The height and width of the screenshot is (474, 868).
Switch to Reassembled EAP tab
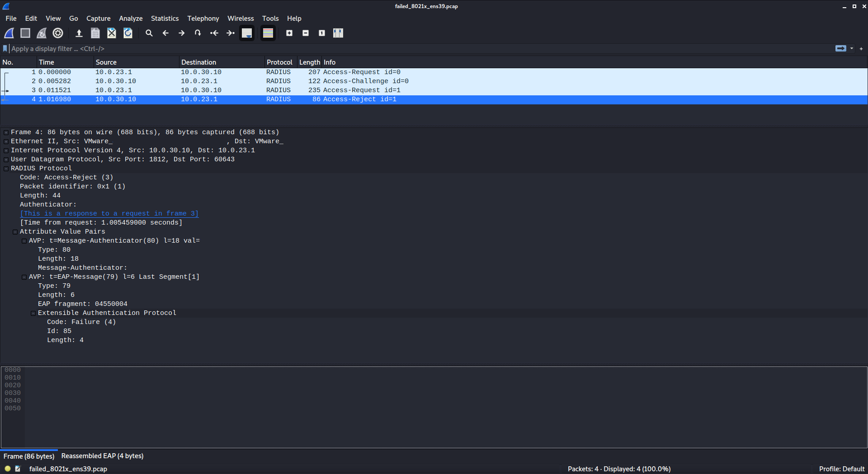click(102, 456)
